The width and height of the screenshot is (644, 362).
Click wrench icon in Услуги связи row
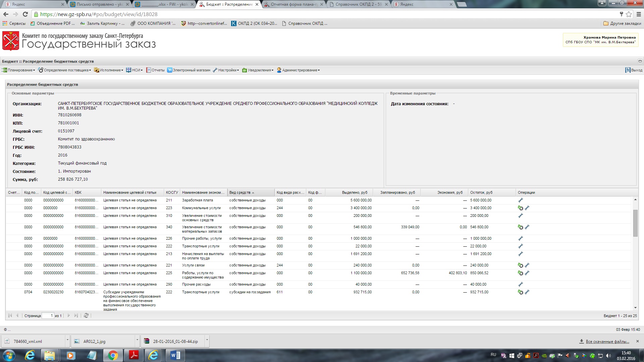point(527,265)
